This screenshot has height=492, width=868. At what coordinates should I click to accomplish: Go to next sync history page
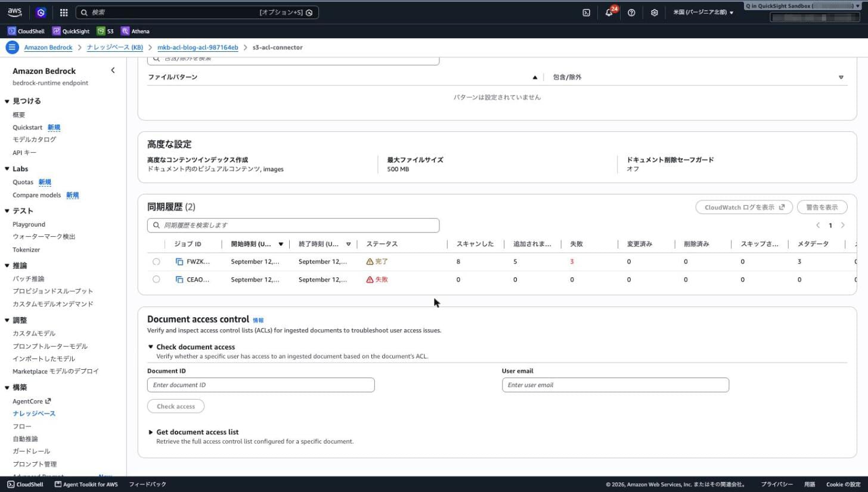(x=842, y=225)
